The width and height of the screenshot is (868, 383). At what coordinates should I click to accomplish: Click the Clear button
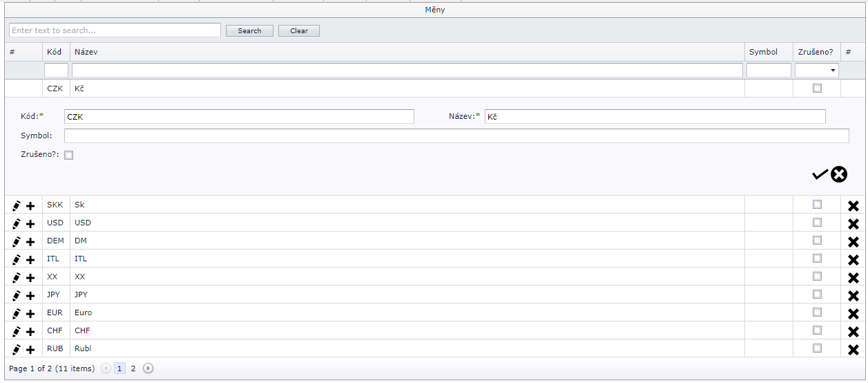click(299, 31)
